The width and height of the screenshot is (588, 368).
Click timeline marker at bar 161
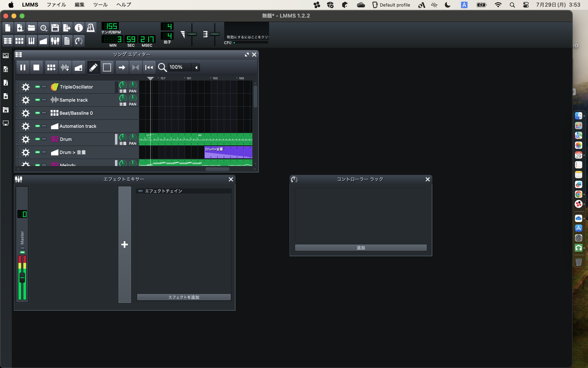pos(189,78)
